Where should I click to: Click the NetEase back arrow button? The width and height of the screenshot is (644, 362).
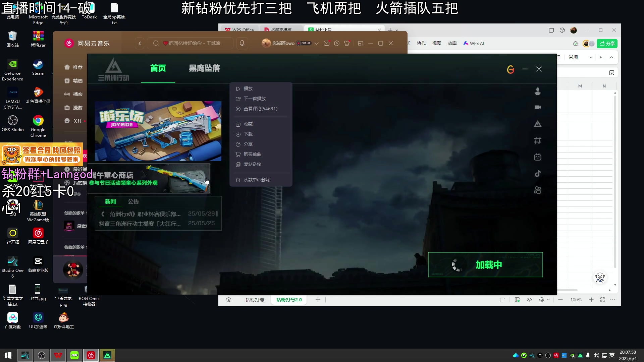coord(140,43)
